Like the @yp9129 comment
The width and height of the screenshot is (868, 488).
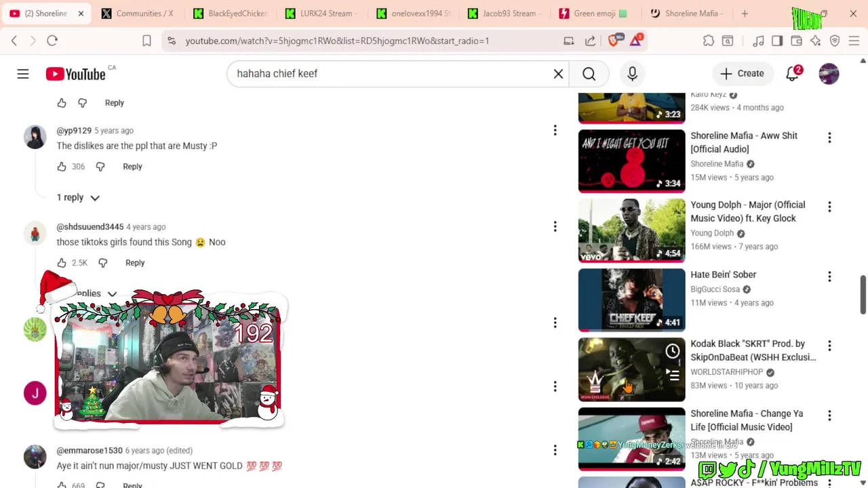tap(62, 166)
